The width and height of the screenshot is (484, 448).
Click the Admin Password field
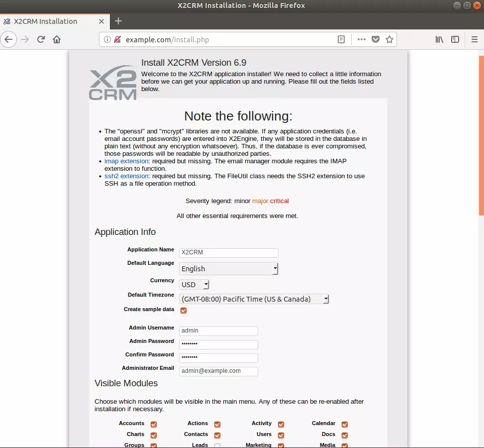click(x=218, y=344)
